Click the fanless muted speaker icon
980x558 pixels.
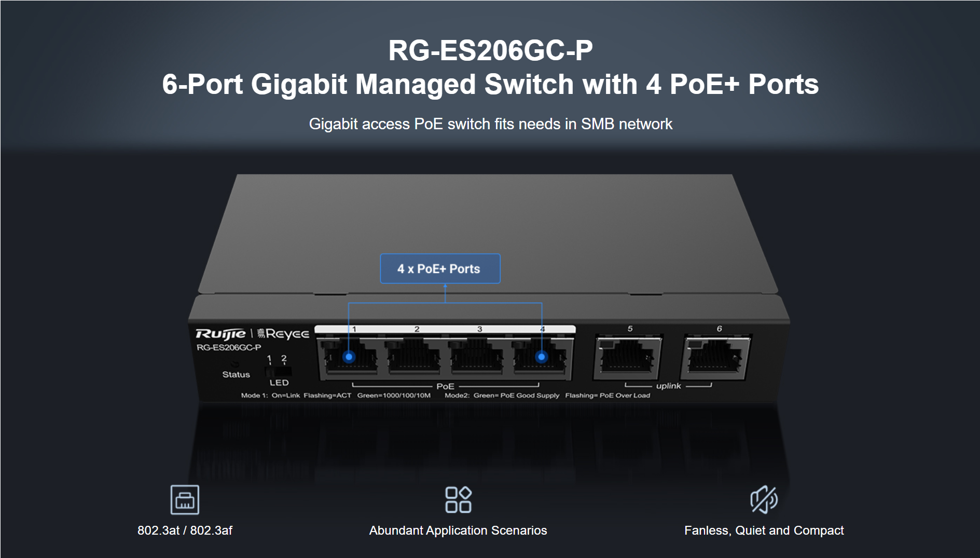coord(764,499)
